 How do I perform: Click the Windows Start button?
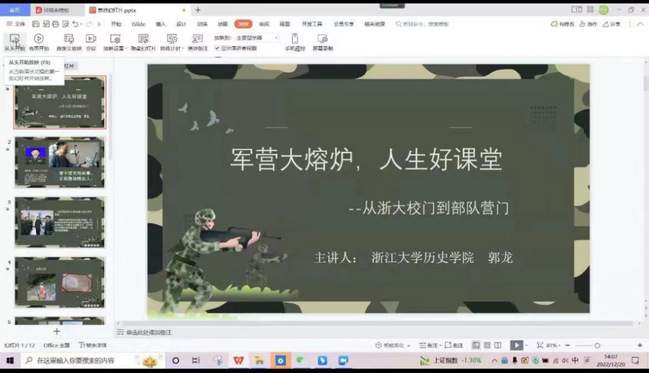[10, 361]
